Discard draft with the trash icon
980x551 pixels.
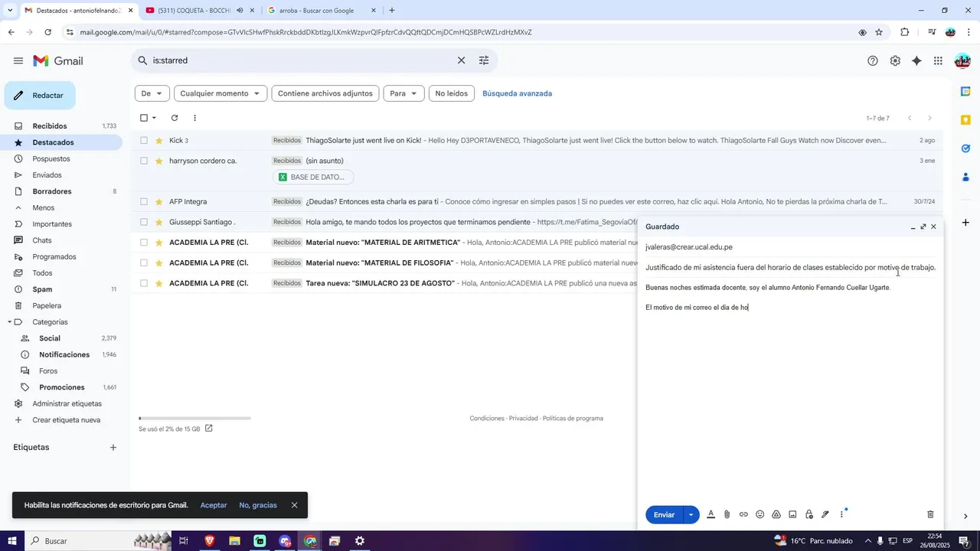(x=930, y=514)
